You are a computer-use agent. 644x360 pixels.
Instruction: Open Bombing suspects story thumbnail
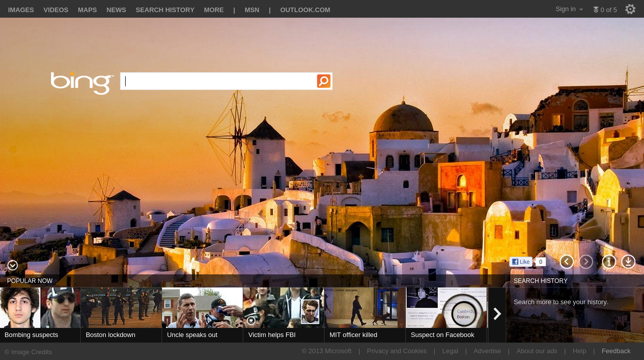(40, 307)
